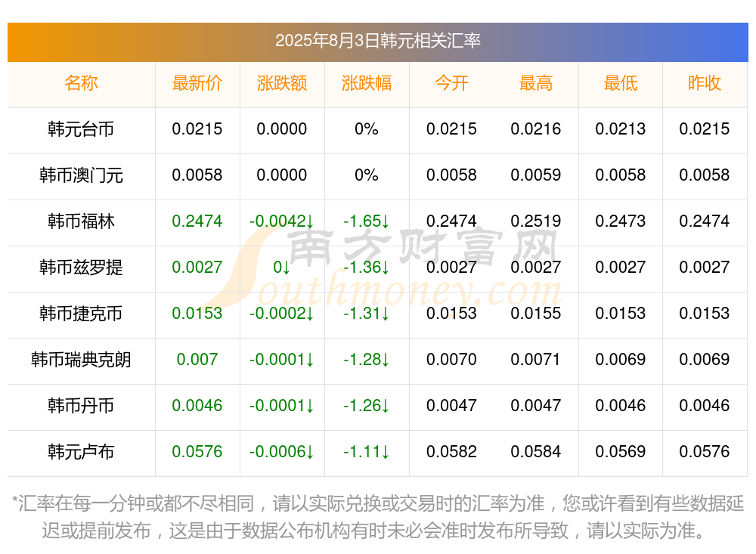Viewport: 756px width, 554px height.
Task: Click 韩元卢布 latest price 0.0576
Action: point(197,451)
